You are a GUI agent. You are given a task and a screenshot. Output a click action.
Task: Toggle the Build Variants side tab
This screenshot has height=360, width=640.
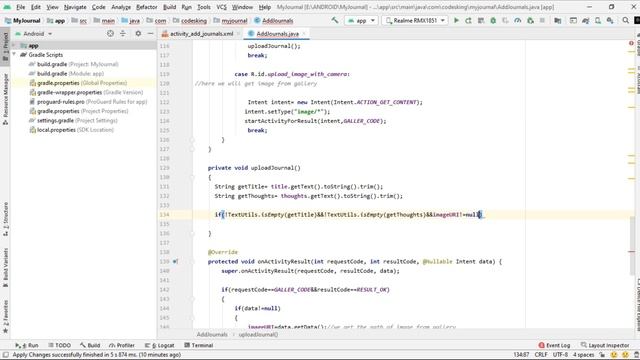pyautogui.click(x=5, y=267)
